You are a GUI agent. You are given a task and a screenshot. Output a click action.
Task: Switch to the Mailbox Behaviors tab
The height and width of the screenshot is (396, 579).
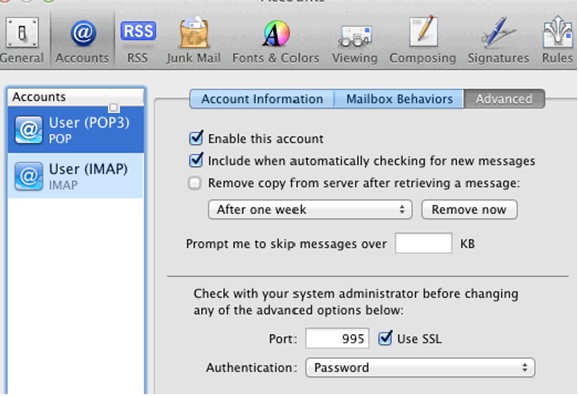point(399,99)
